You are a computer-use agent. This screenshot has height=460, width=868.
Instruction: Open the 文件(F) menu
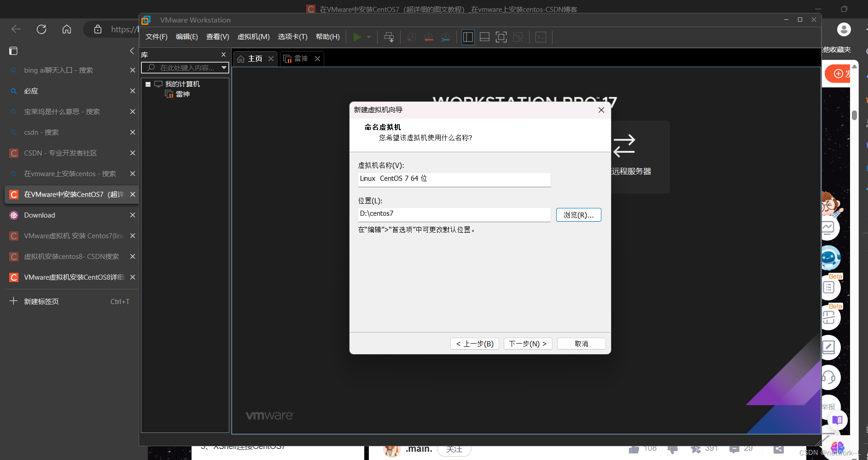[157, 37]
